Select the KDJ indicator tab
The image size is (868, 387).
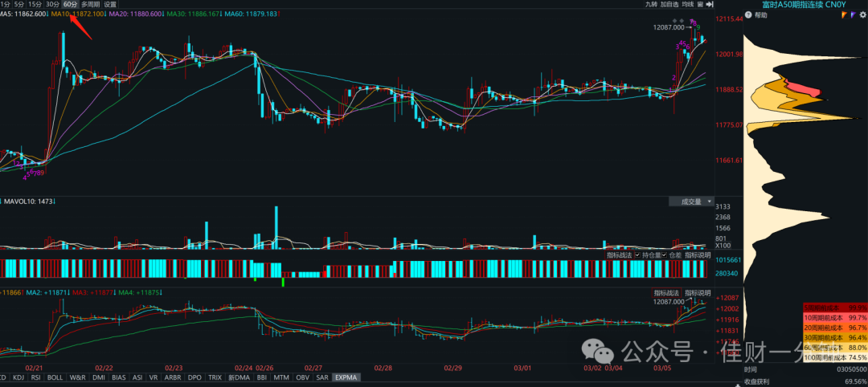tap(18, 377)
